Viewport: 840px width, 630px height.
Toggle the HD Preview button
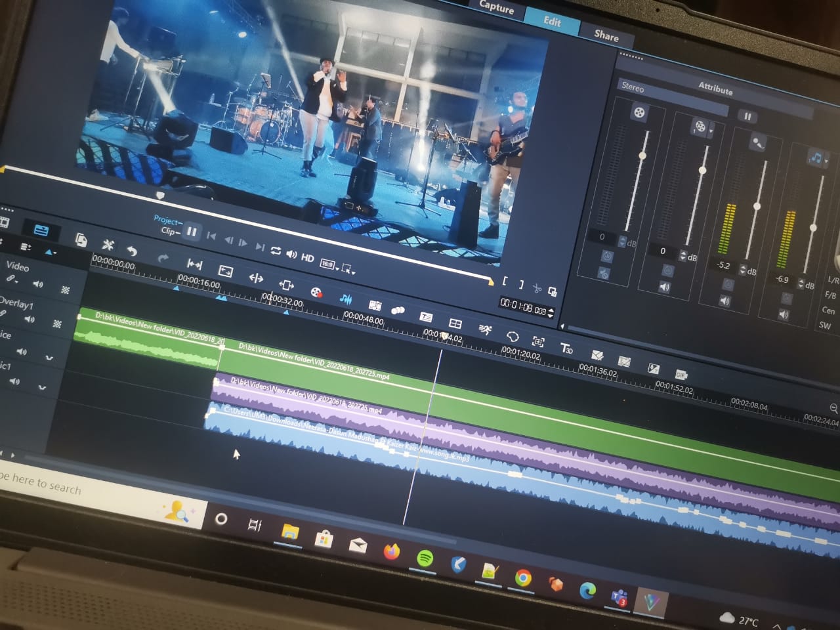coord(307,259)
